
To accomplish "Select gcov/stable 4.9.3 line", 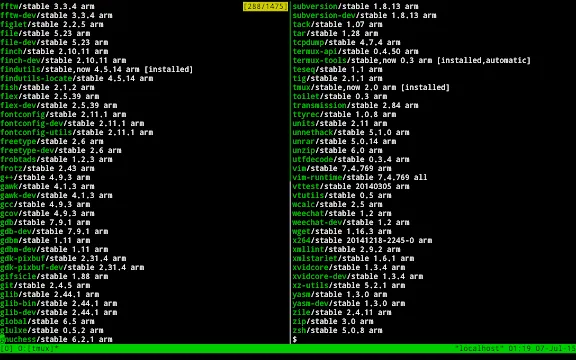I will pyautogui.click(x=47, y=213).
